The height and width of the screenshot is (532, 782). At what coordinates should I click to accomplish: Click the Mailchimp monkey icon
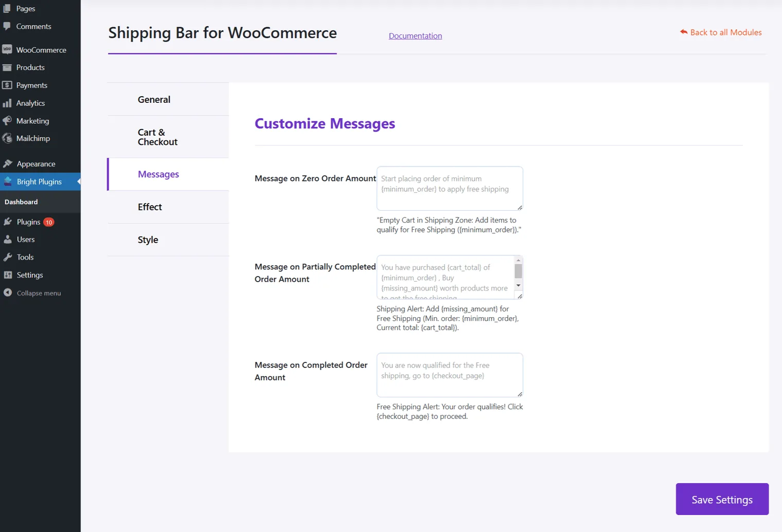tap(7, 138)
